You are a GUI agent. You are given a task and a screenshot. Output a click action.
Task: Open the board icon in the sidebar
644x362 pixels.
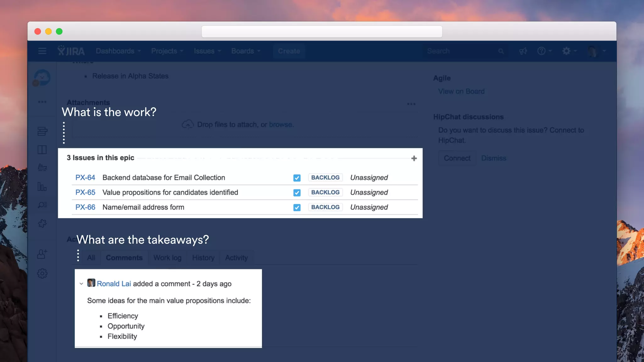pyautogui.click(x=42, y=150)
